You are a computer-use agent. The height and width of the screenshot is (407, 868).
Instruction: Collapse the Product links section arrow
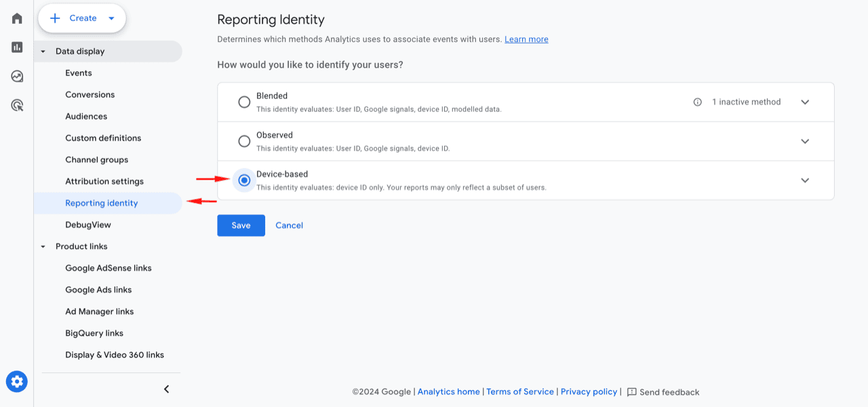coord(43,247)
